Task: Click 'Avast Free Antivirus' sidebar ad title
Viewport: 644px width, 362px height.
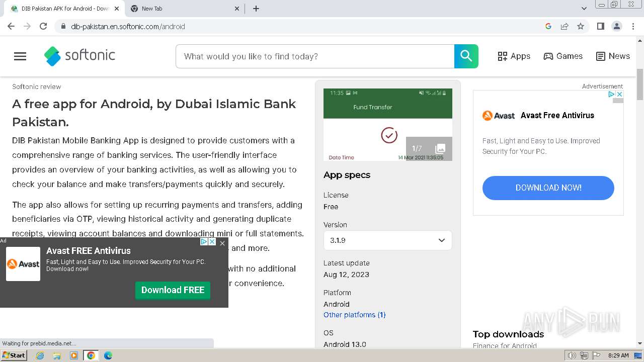Action: pyautogui.click(x=557, y=115)
